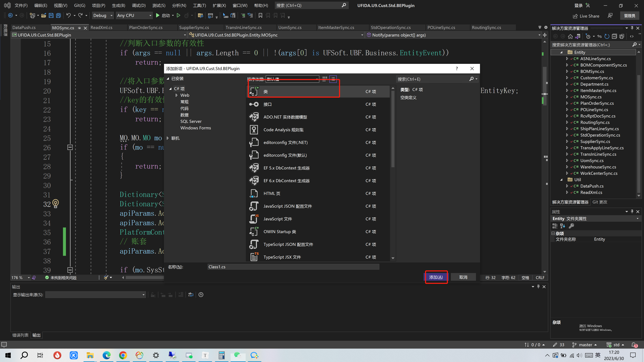Switch to the PlanOrderSync.cs tab
The height and width of the screenshot is (362, 644).
[146, 27]
